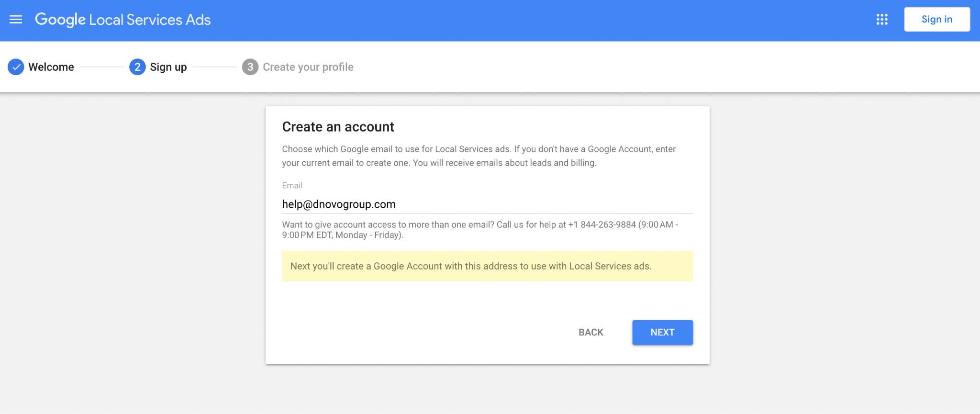980x414 pixels.
Task: Click the yellow Google Account notice banner
Action: pyautogui.click(x=487, y=266)
